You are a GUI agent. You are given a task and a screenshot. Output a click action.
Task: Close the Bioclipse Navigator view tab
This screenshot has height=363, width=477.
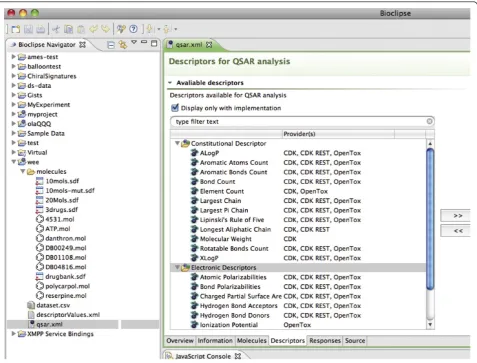click(82, 45)
